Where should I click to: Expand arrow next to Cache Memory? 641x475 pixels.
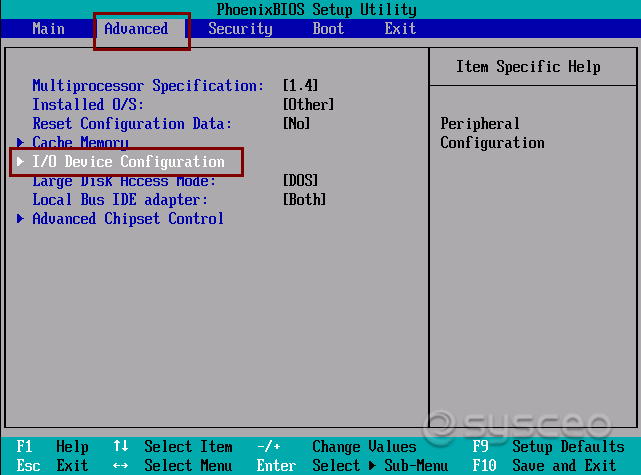20,142
